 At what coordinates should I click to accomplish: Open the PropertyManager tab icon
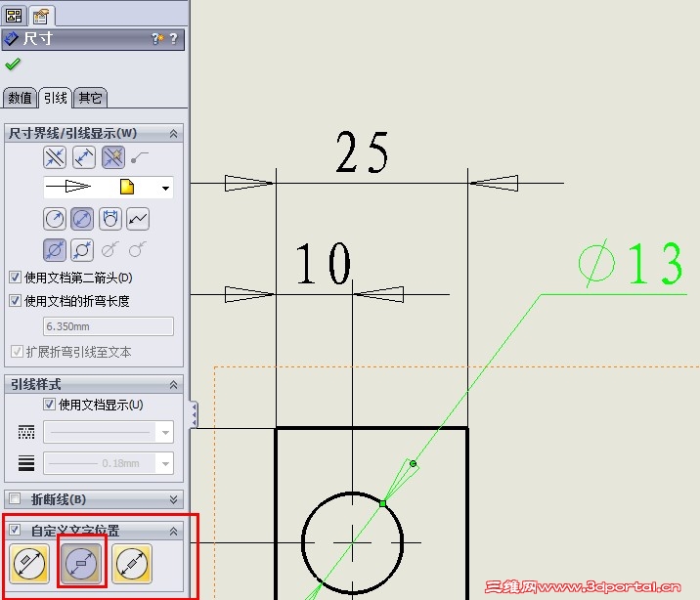(41, 16)
